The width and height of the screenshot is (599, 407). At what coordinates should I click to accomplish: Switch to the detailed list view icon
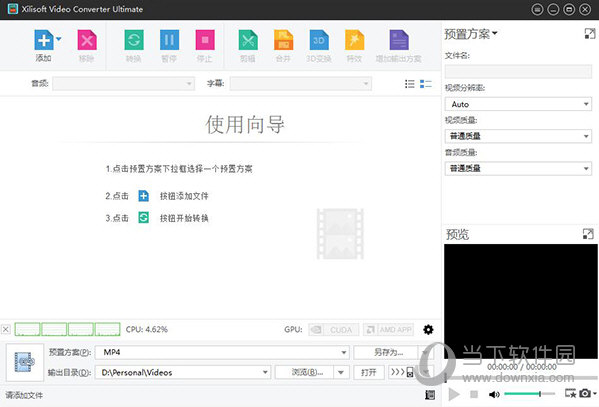[426, 84]
